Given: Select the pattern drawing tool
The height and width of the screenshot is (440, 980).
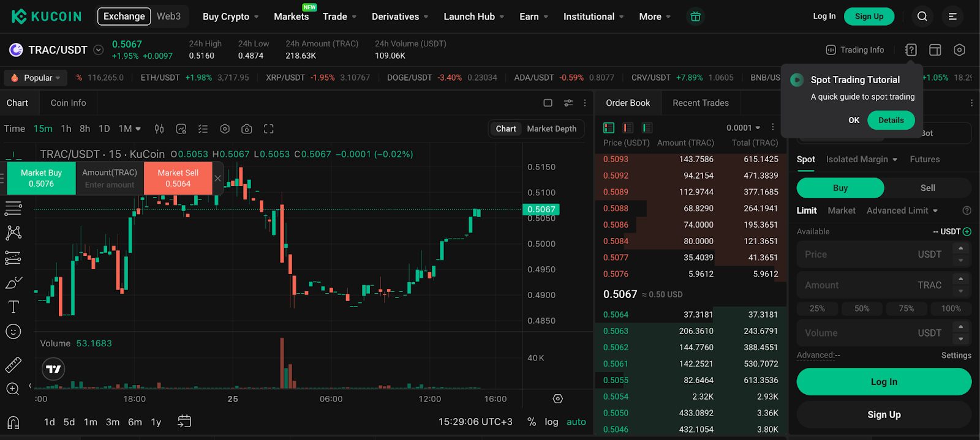Looking at the screenshot, I should 13,233.
